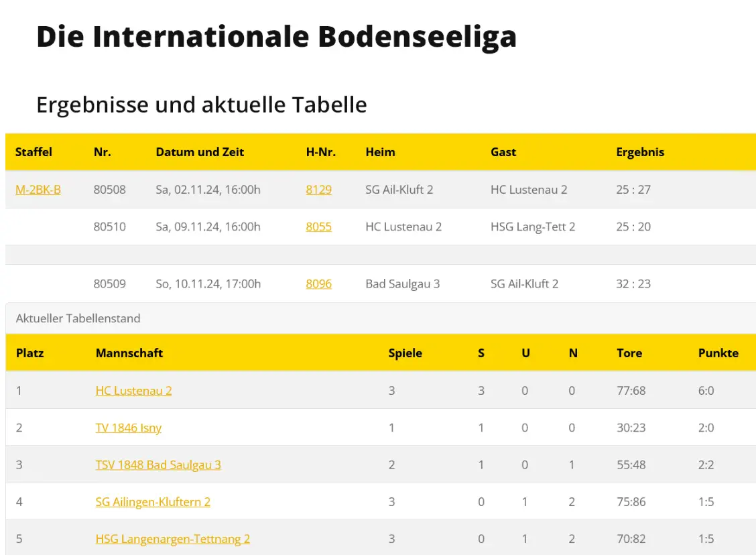This screenshot has height=557, width=756.
Task: Open hall number 8129 link
Action: point(318,190)
